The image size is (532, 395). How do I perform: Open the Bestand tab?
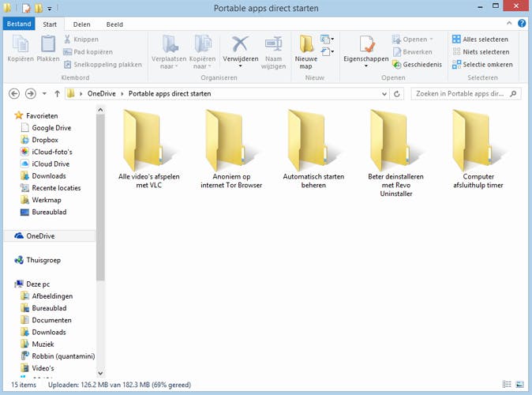point(19,24)
